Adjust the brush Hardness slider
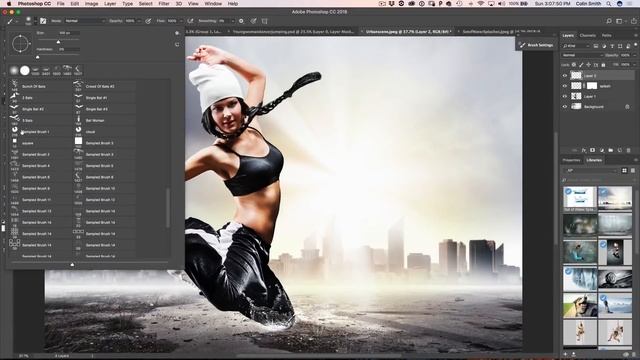This screenshot has width=640, height=360. click(38, 57)
